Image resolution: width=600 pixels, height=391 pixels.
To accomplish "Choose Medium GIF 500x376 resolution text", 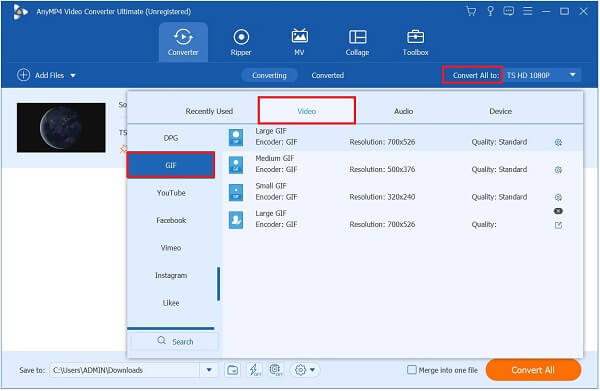I will coord(382,169).
